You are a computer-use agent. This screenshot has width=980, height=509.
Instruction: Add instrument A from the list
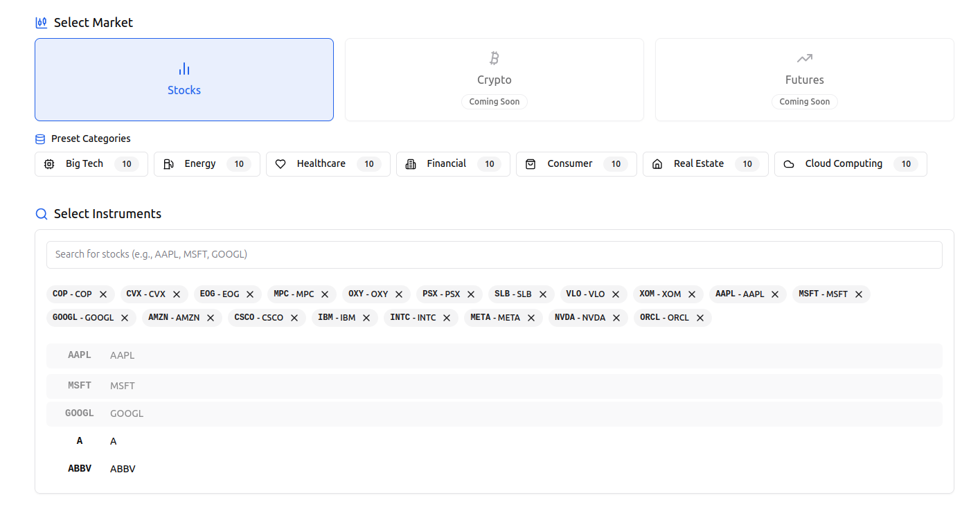(495, 441)
